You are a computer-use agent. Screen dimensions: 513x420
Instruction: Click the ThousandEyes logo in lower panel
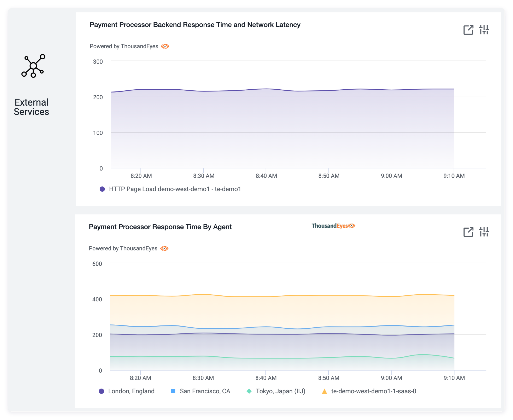click(x=333, y=226)
